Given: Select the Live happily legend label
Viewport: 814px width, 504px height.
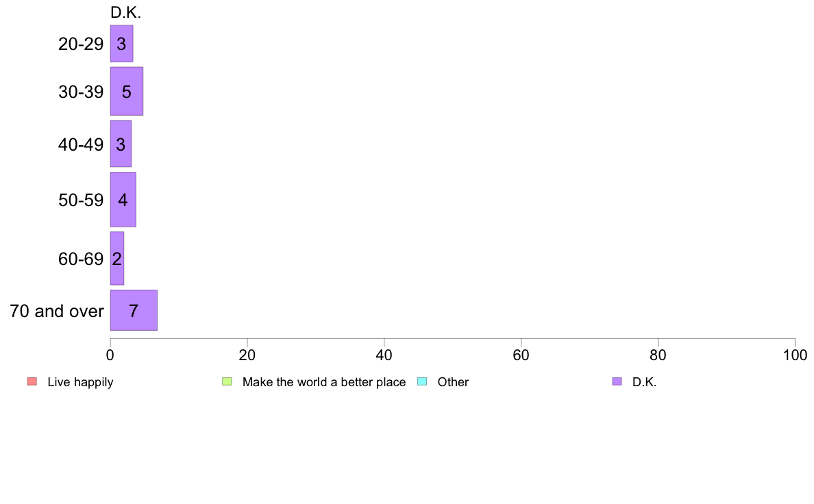Looking at the screenshot, I should click(80, 382).
